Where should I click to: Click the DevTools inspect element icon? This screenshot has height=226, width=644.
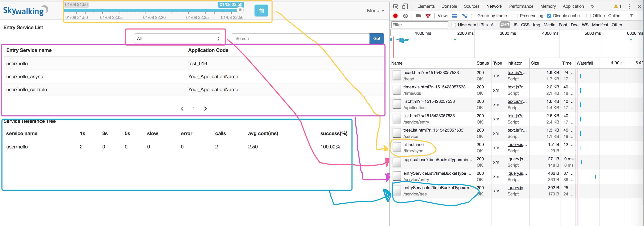point(395,6)
